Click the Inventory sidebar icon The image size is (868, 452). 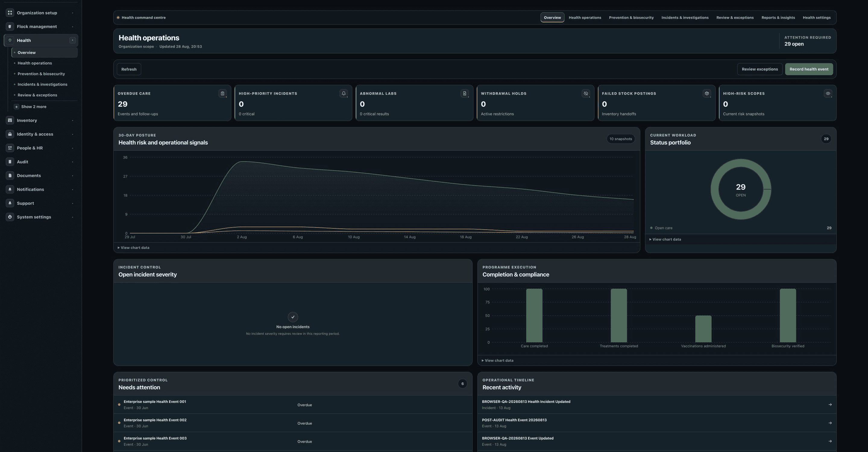coord(10,120)
